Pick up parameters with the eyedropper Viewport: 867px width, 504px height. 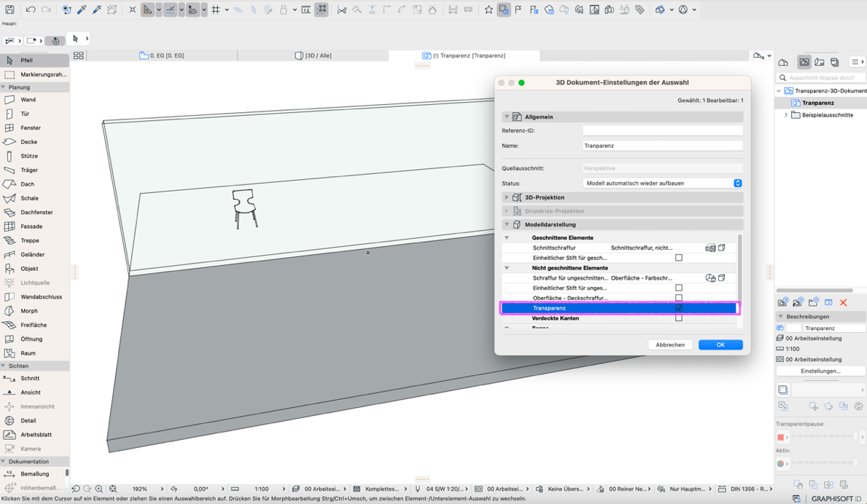(x=82, y=9)
